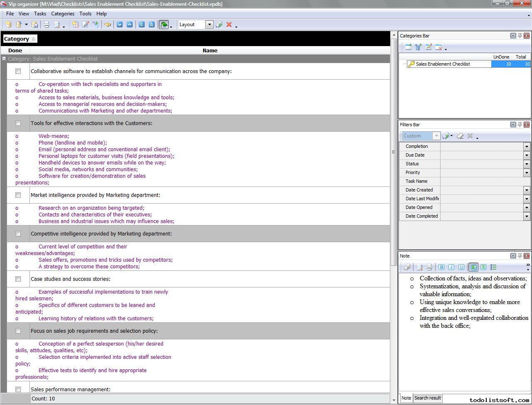Mark 'Case studies and success stories' as done
This screenshot has height=405, width=532.
[18, 279]
